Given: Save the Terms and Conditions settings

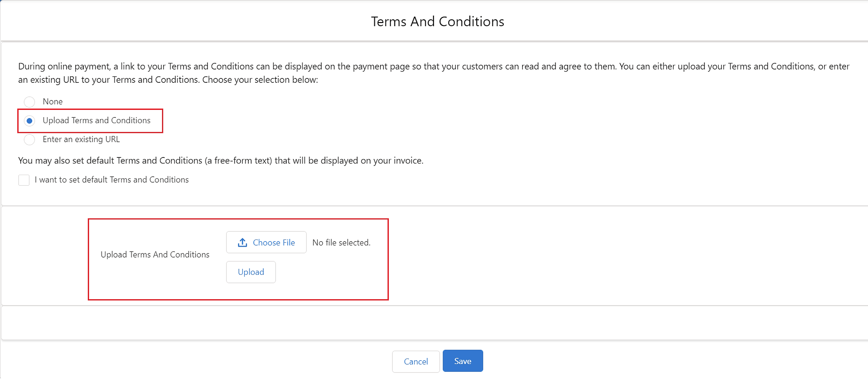Looking at the screenshot, I should click(462, 361).
